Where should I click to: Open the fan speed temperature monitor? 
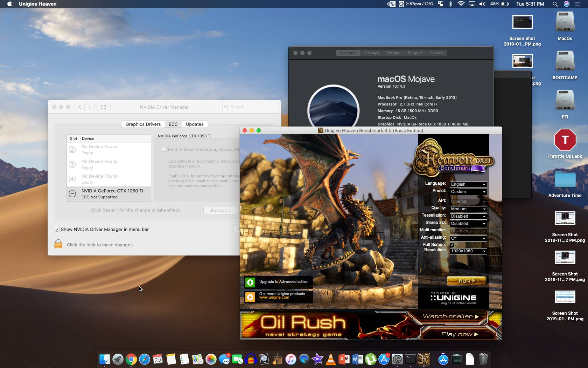click(x=416, y=4)
